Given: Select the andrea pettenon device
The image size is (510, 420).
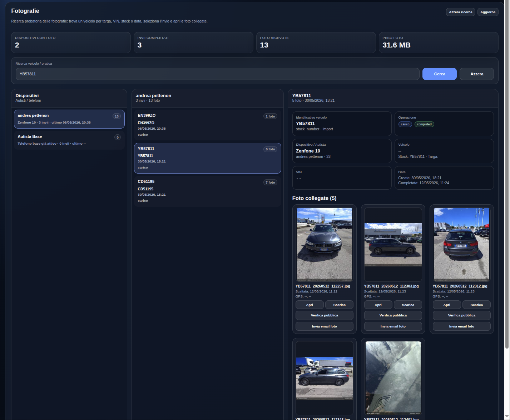Looking at the screenshot, I should (69, 119).
